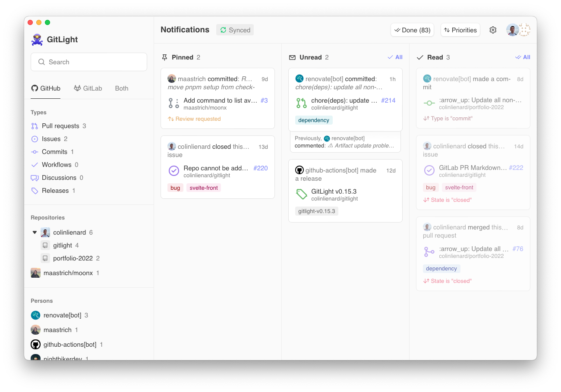Click merged icon on portfolio-2022 pull request card
This screenshot has width=561, height=392.
[x=429, y=251]
